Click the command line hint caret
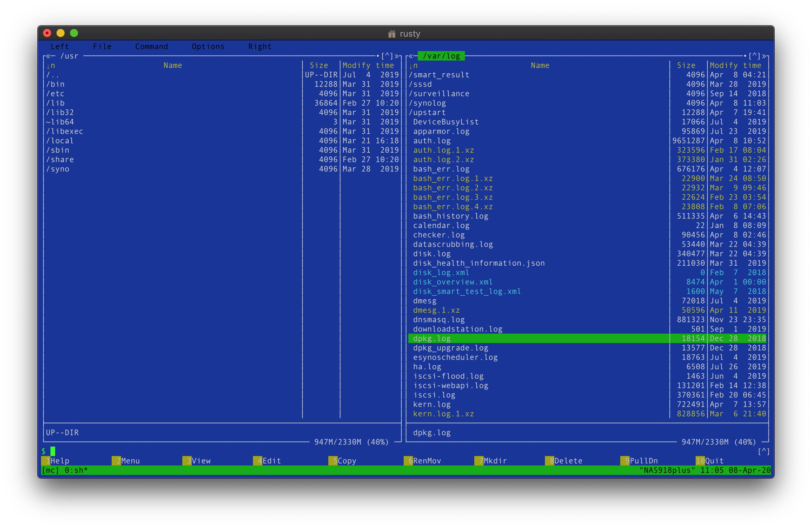 [764, 452]
